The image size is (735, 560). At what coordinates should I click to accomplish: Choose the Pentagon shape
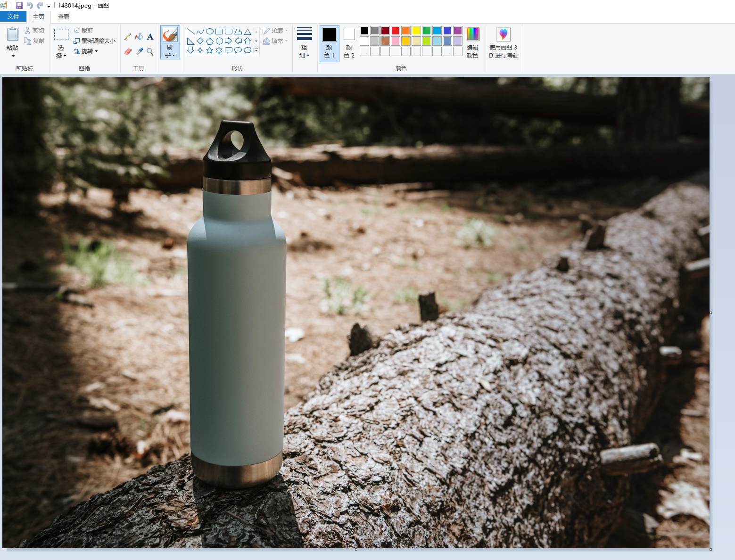pyautogui.click(x=210, y=41)
